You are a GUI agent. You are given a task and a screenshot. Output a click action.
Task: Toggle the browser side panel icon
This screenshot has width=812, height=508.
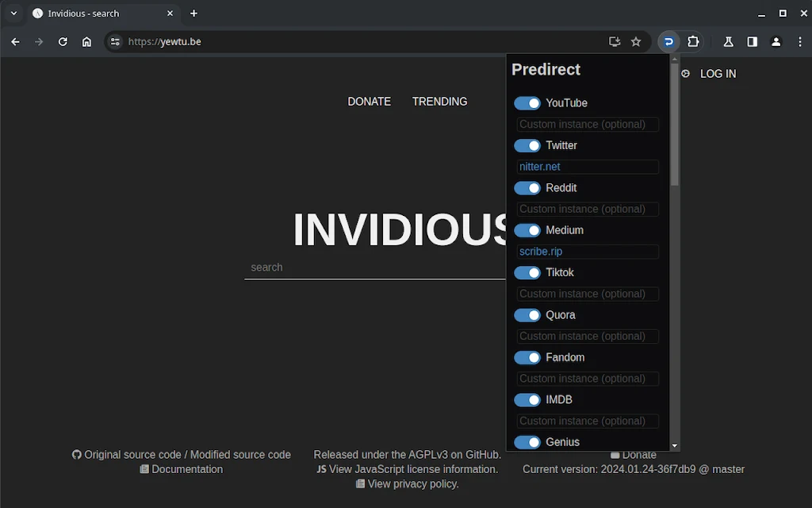coord(752,42)
